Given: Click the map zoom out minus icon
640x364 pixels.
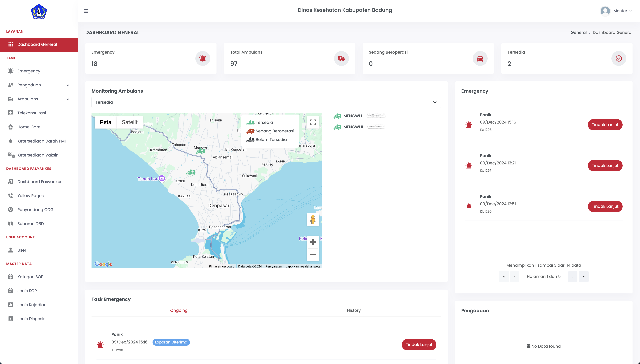Looking at the screenshot, I should coord(313,255).
